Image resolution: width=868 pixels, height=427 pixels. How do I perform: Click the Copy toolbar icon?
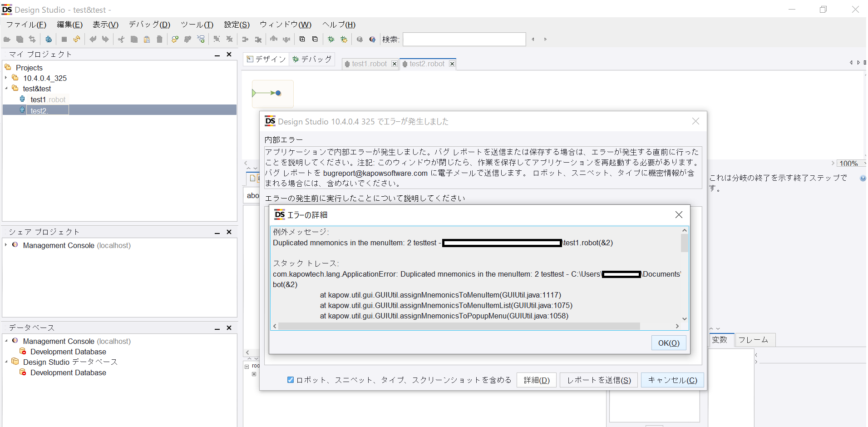[134, 40]
